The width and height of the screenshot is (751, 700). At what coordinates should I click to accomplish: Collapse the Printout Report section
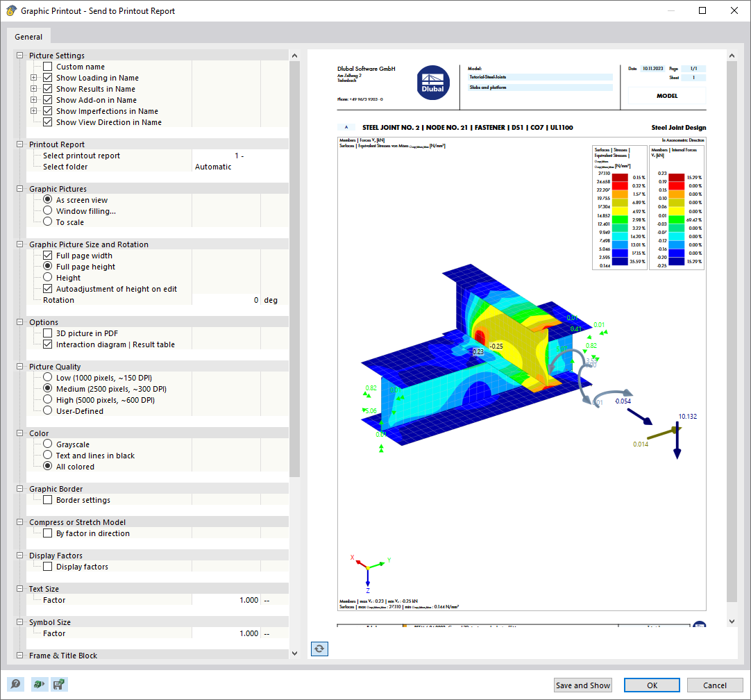(19, 144)
